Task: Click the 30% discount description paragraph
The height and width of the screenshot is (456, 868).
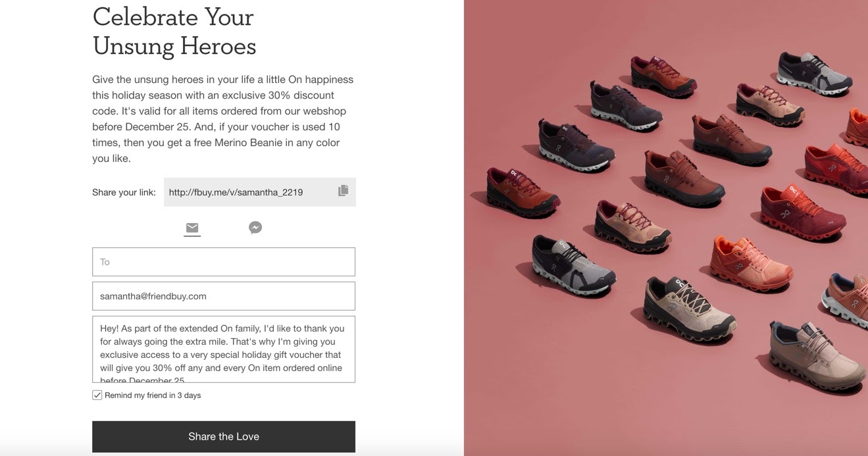Action: pyautogui.click(x=223, y=118)
